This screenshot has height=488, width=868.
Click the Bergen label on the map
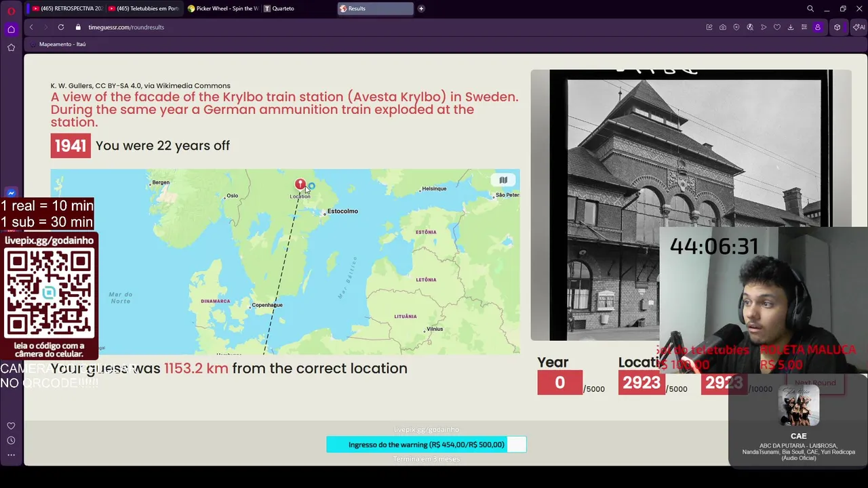click(x=161, y=182)
